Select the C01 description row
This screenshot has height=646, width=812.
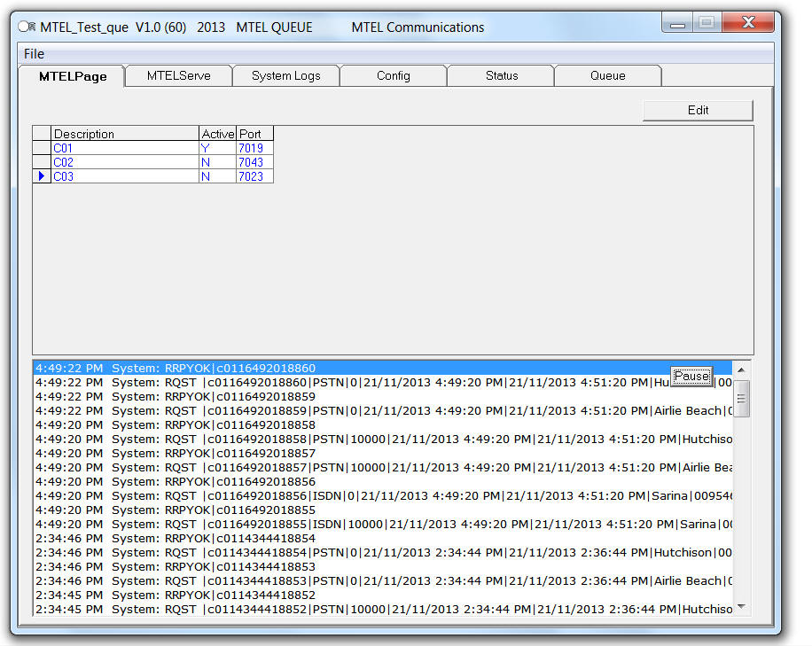pyautogui.click(x=125, y=149)
